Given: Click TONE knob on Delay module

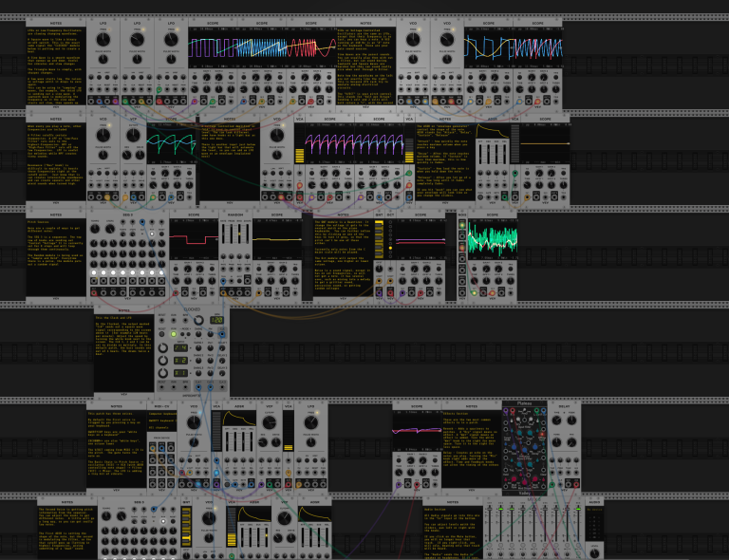Looking at the screenshot, I should coord(556,442).
